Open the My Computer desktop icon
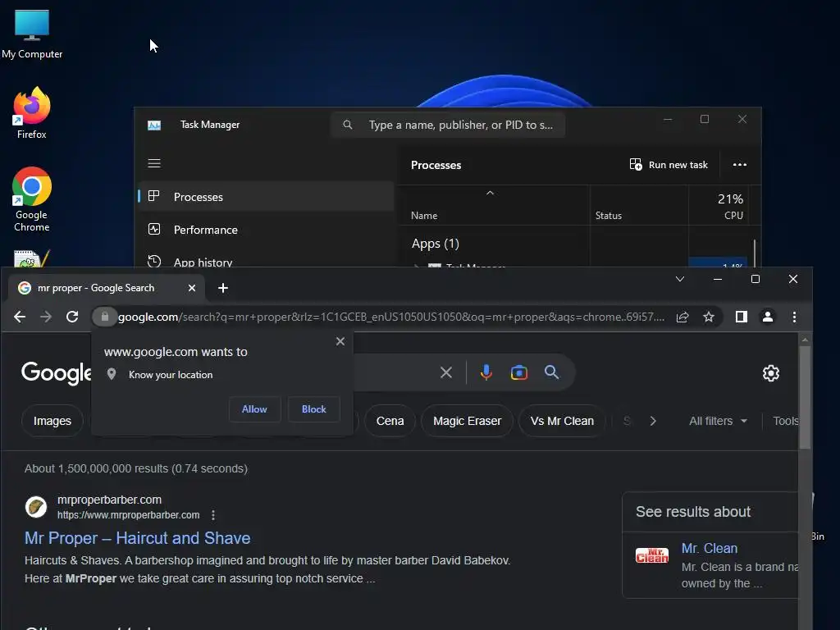This screenshot has height=630, width=840. pyautogui.click(x=32, y=34)
